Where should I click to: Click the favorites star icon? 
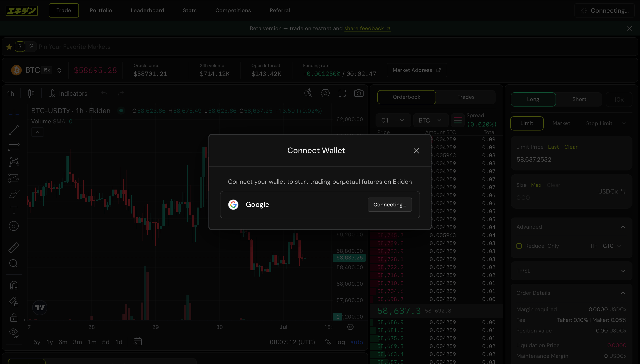click(10, 47)
